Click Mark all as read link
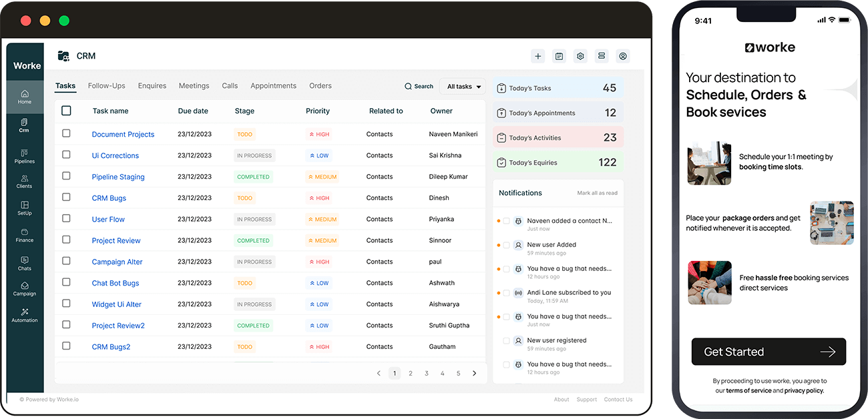868x419 pixels. 597,193
